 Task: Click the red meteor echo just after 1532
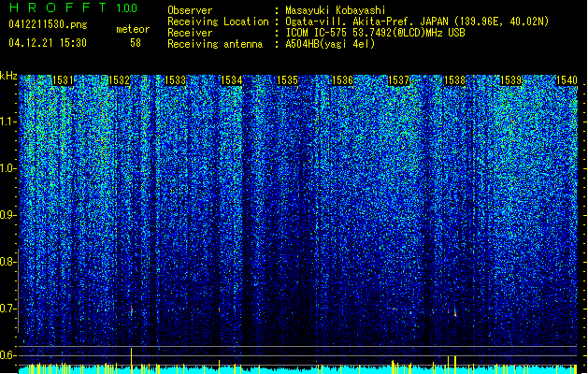click(131, 309)
